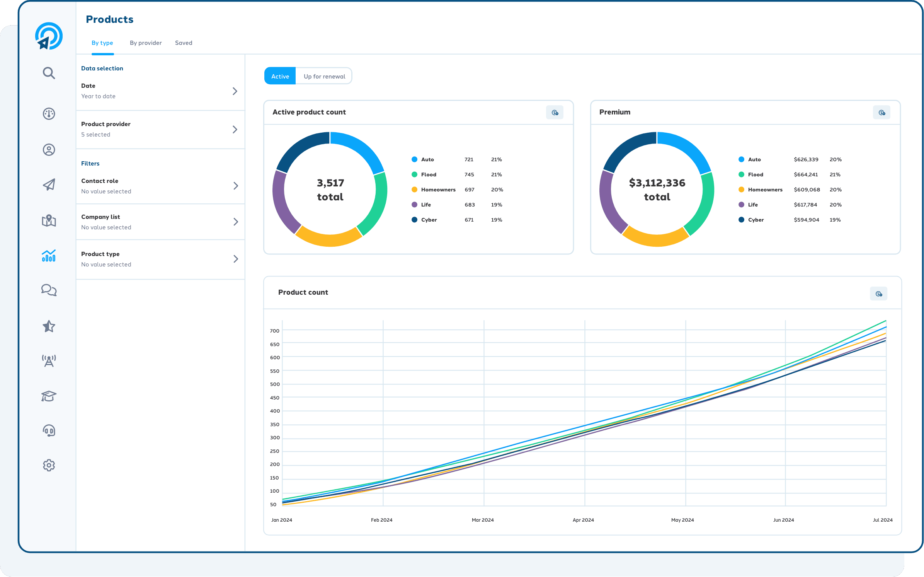Open the broadcast tower icon in sidebar
Screen dimensions: 924x577
[x=49, y=360]
